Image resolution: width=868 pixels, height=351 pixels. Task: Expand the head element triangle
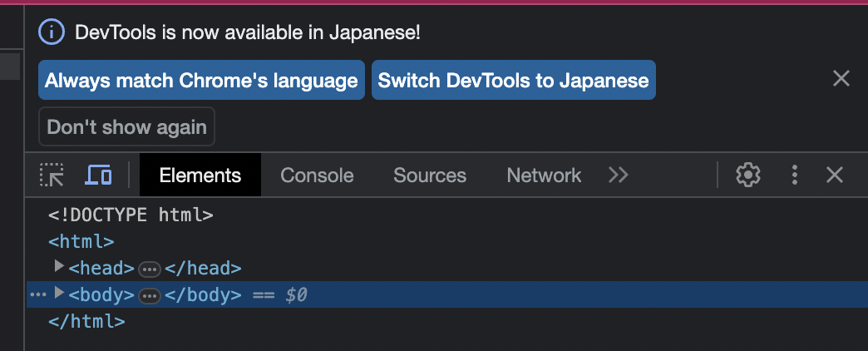(59, 266)
